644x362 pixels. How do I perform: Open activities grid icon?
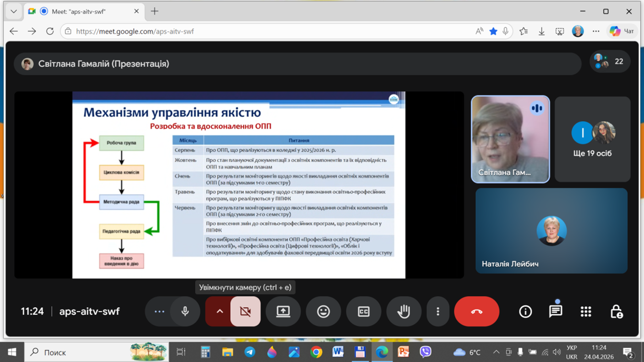click(586, 312)
